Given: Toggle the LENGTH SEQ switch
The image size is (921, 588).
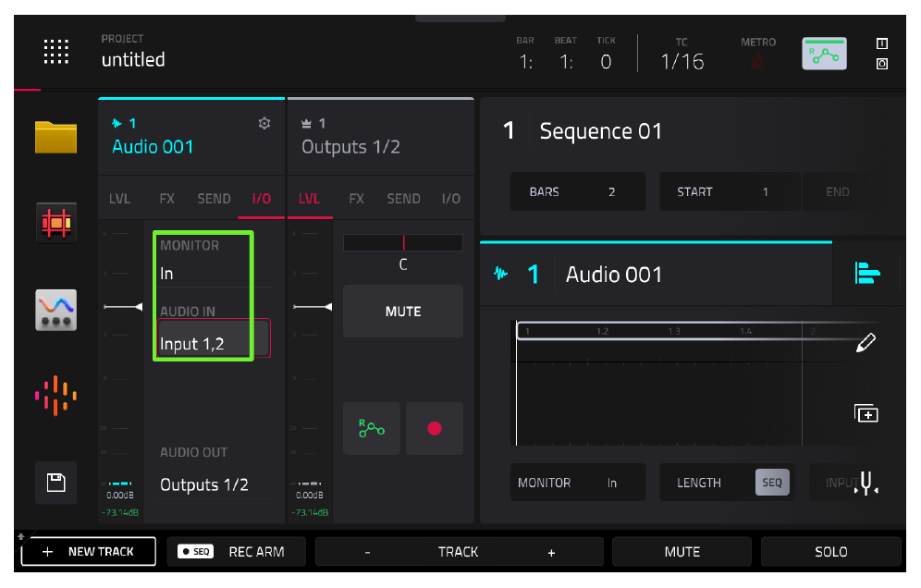Looking at the screenshot, I should [x=772, y=483].
